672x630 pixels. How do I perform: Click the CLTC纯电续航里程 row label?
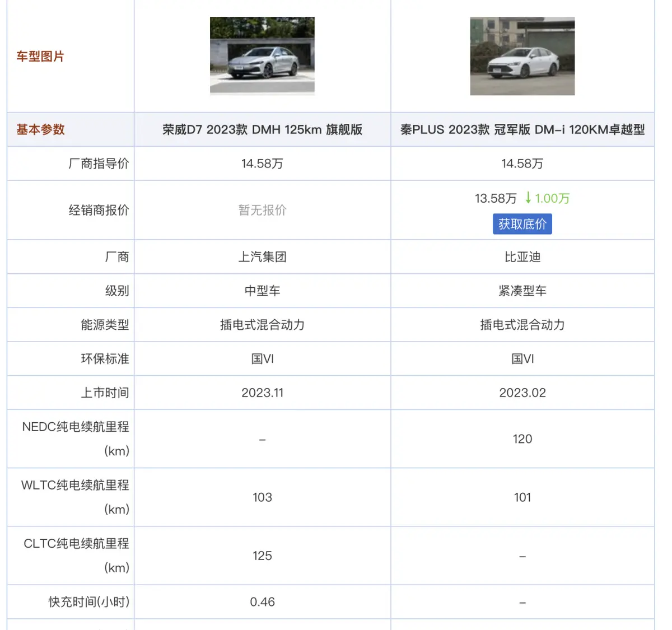pyautogui.click(x=76, y=555)
